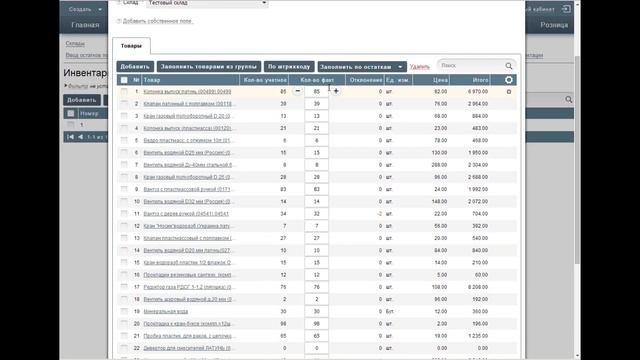The width and height of the screenshot is (640, 360).
Task: Click the По штрихкоду button
Action: coord(289,67)
